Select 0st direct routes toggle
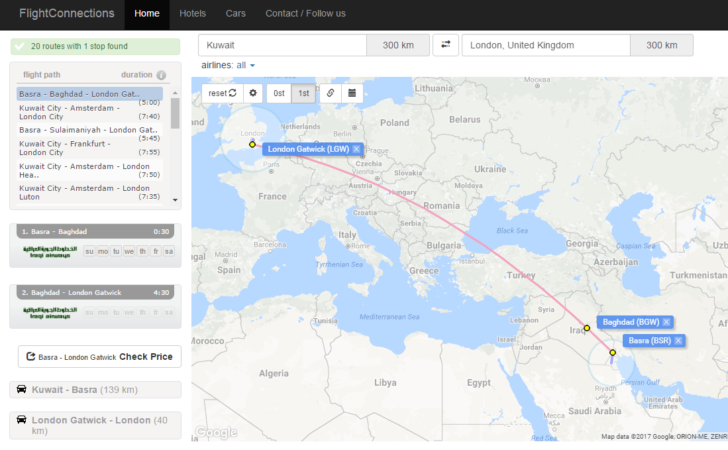 pyautogui.click(x=279, y=93)
